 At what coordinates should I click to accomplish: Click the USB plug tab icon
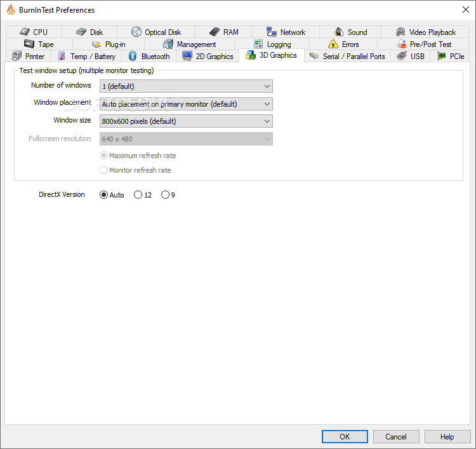click(402, 56)
